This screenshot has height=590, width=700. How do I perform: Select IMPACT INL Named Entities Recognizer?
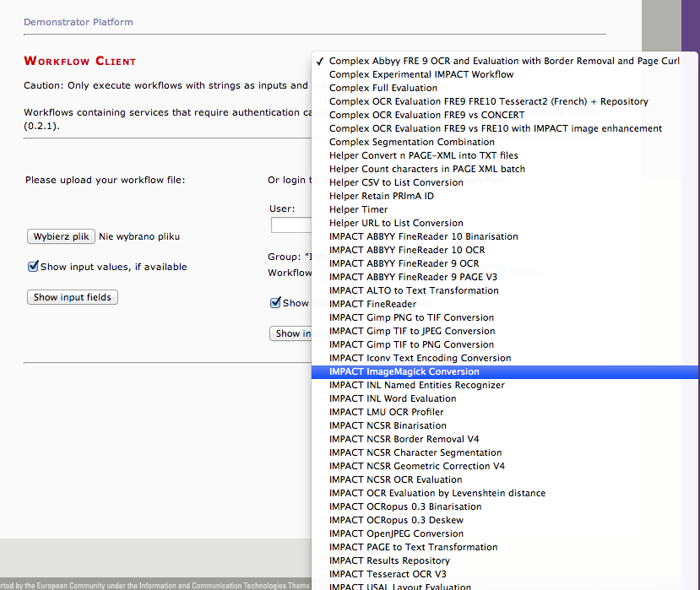tap(504, 385)
